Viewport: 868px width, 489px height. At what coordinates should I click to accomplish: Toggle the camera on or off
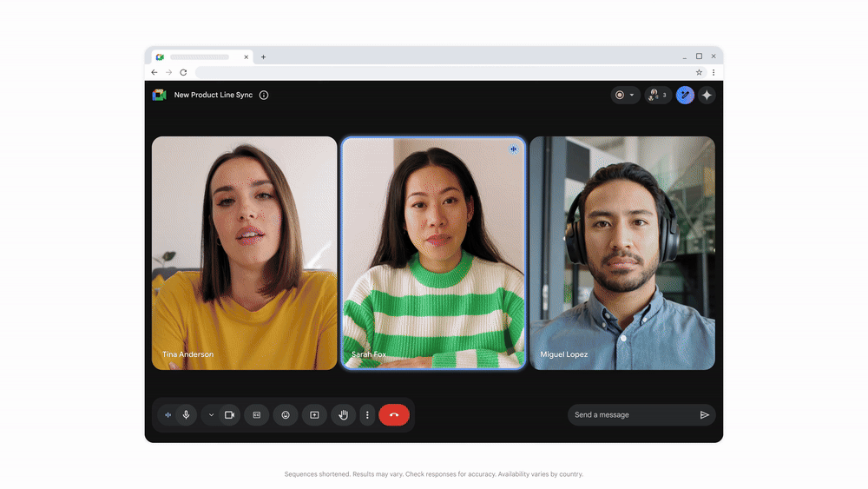pos(230,415)
